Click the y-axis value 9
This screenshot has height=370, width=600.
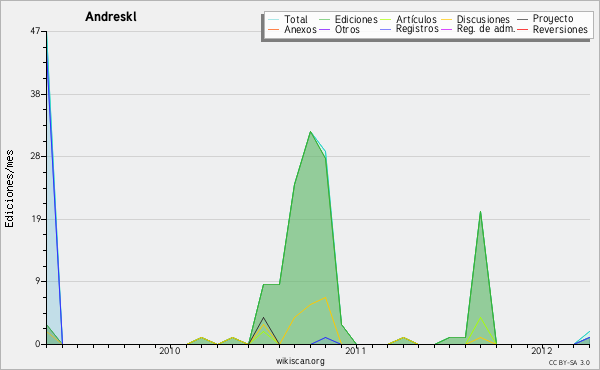tap(38, 281)
